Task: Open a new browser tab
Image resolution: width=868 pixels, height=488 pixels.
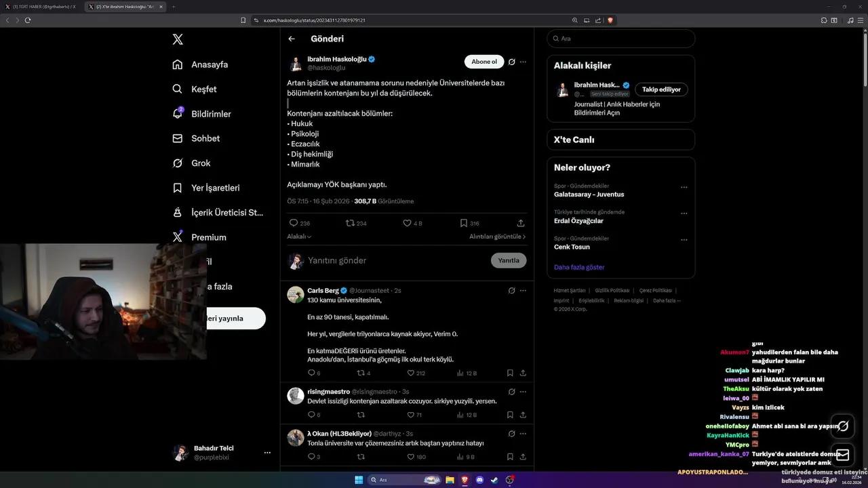Action: 173,6
